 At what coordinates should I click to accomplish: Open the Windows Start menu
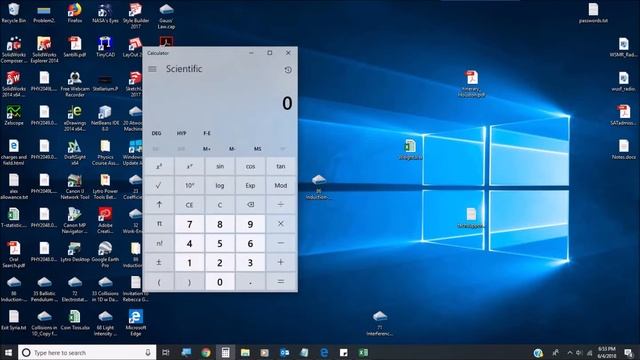[8, 352]
